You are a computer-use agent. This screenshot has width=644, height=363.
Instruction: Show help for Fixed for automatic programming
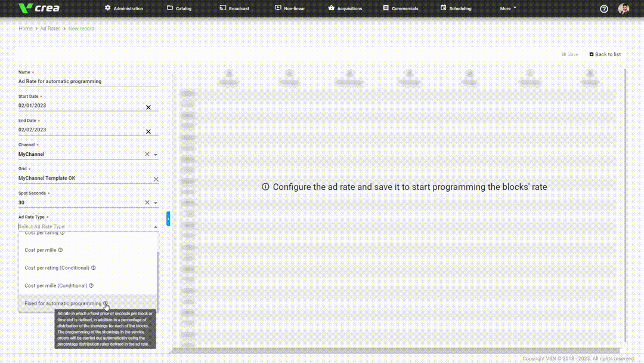coord(105,303)
